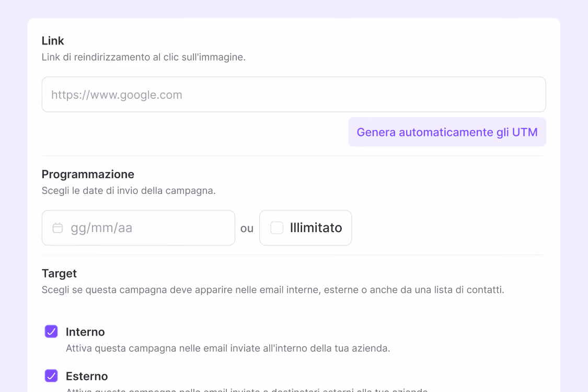This screenshot has width=588, height=392.
Task: Click the Programmazione heading
Action: (x=88, y=174)
